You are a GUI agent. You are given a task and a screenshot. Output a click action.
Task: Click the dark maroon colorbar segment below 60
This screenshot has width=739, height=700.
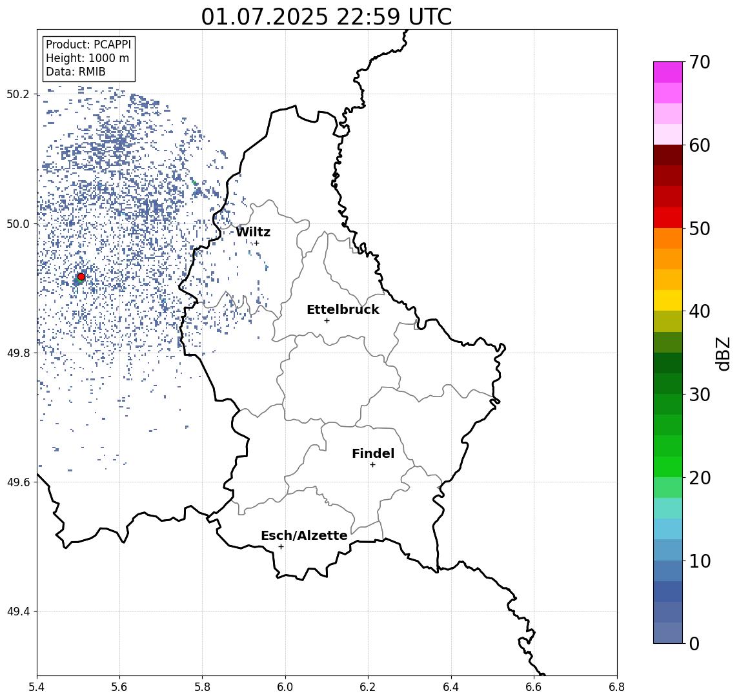tap(668, 155)
